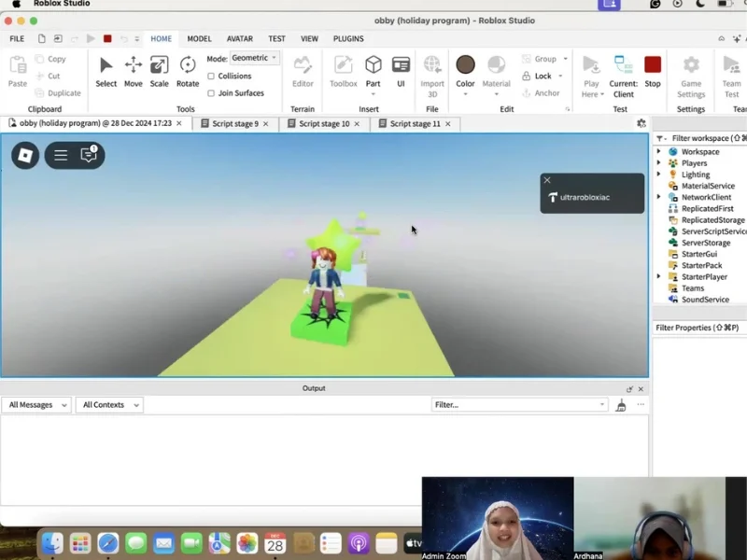Click the Paste clipboard icon
The height and width of the screenshot is (560, 747).
[x=18, y=65]
